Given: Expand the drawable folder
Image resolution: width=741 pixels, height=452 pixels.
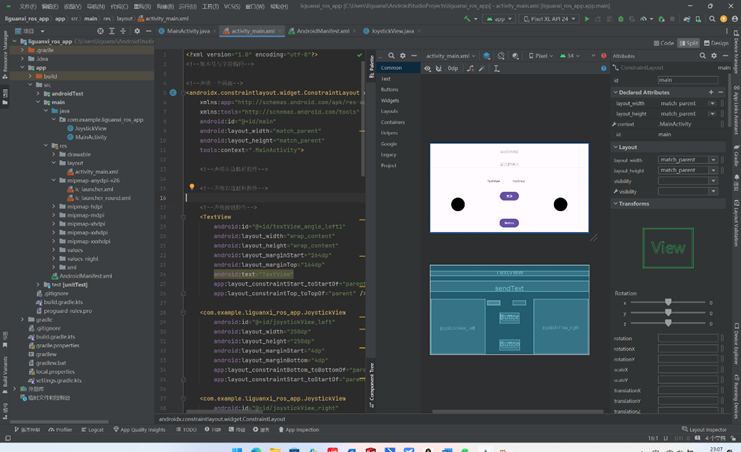Looking at the screenshot, I should [x=54, y=154].
